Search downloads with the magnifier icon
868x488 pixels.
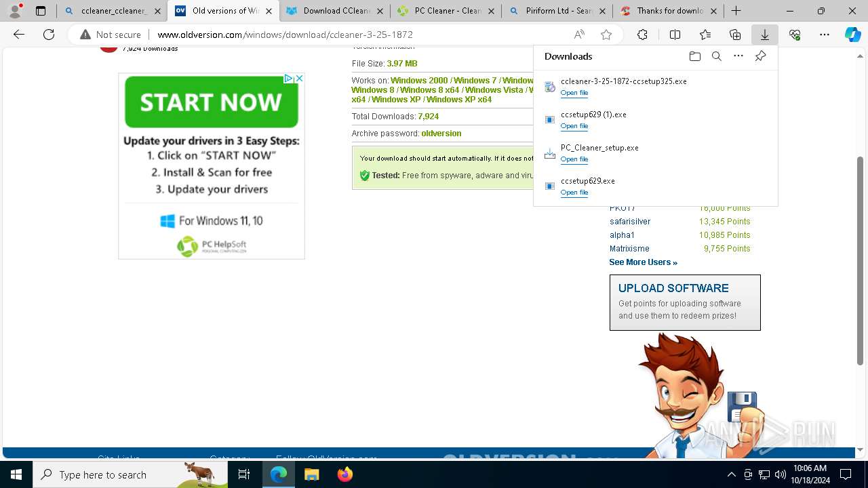coord(716,56)
